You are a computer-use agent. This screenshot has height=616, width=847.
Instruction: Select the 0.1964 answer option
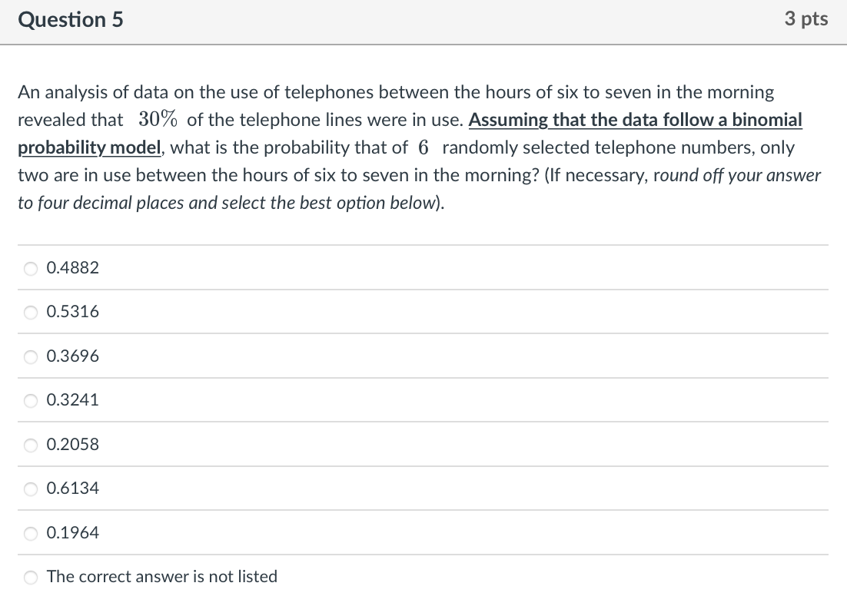coord(72,532)
